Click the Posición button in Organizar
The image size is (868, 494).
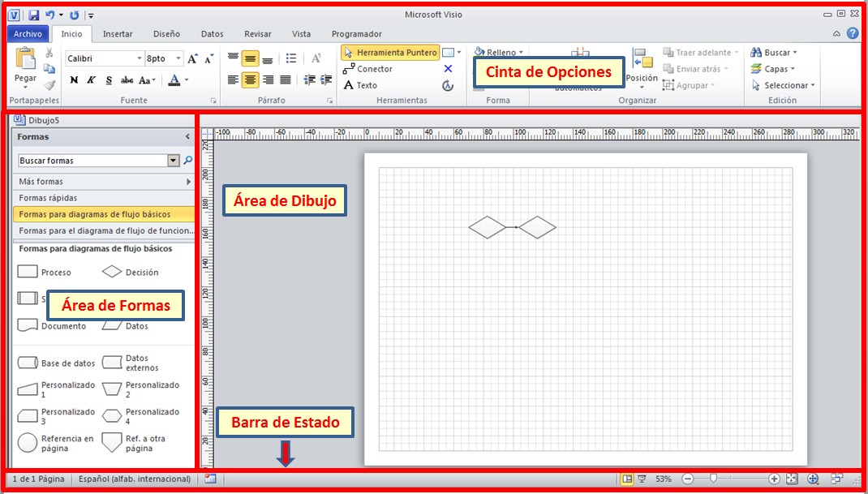[x=642, y=69]
